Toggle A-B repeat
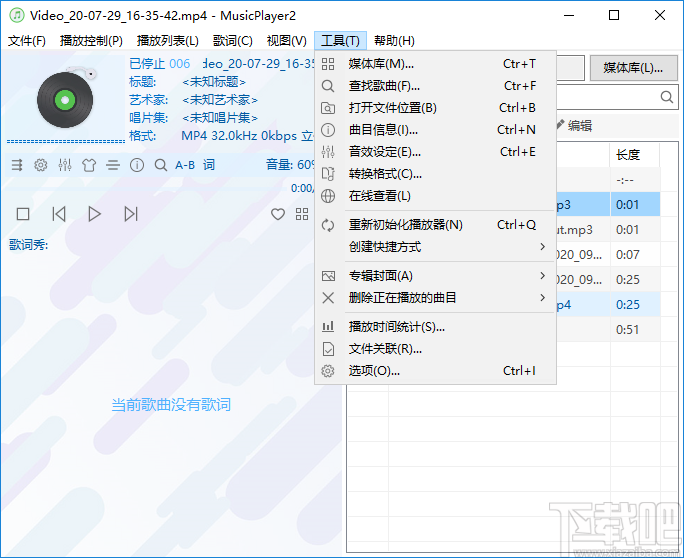This screenshot has width=684, height=558. click(x=185, y=165)
